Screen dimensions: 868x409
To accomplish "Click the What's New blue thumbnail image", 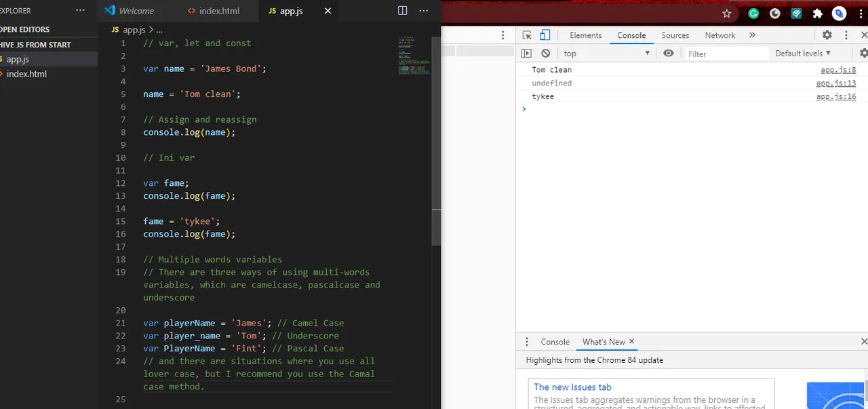I will (837, 396).
